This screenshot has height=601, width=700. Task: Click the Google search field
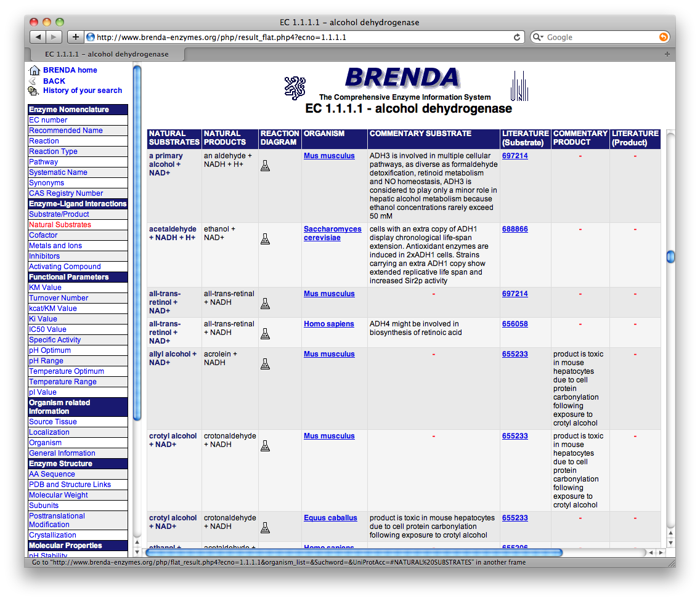coord(600,37)
